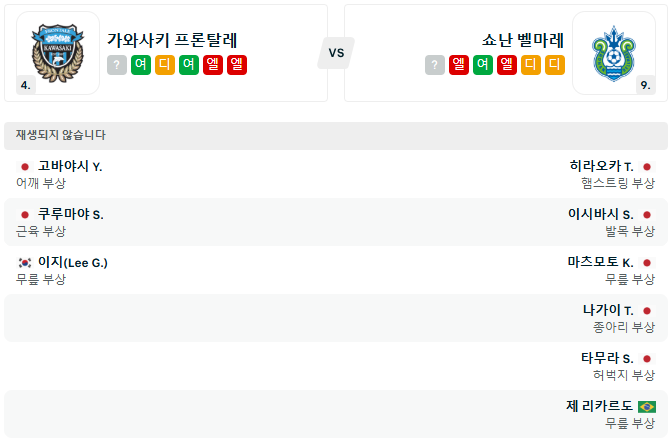Click the orange 디 badge in Kawasaki's form
Screen dimensions: 670x439
165,65
